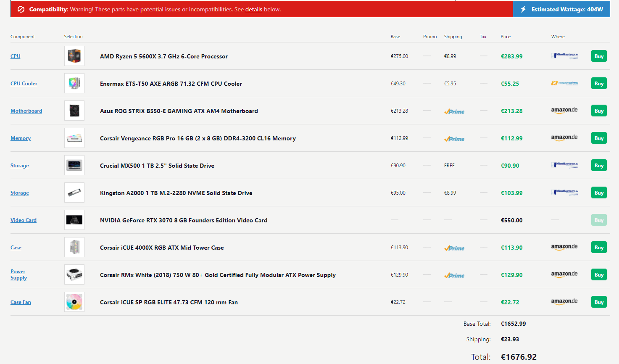
Task: Open the Enermax ETS-T50 cooler thumbnail
Action: (x=74, y=83)
